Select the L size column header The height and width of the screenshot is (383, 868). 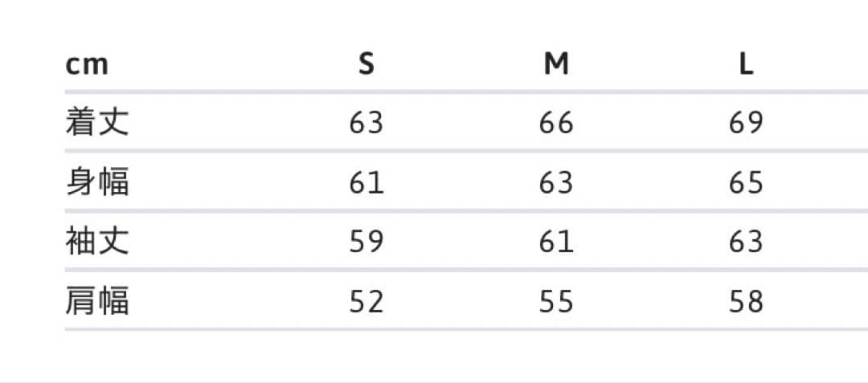pyautogui.click(x=747, y=63)
